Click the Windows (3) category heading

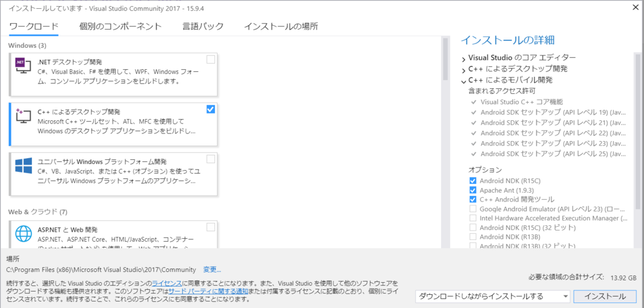pyautogui.click(x=27, y=45)
